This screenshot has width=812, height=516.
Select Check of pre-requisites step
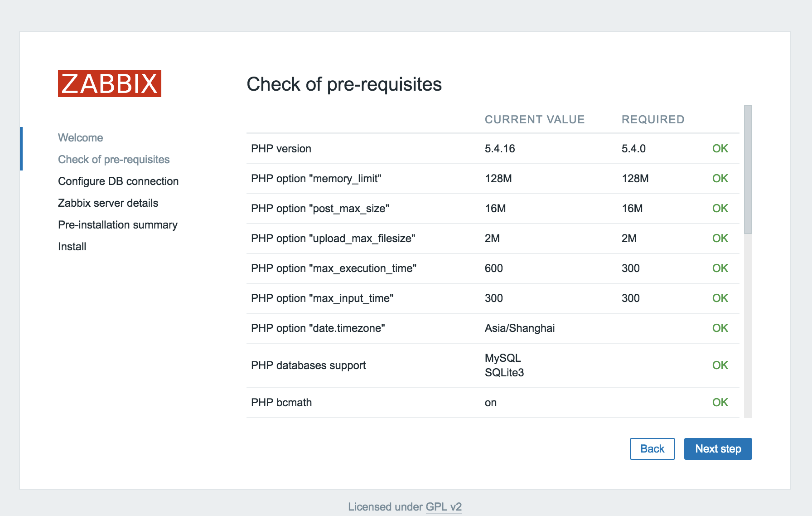pos(114,160)
